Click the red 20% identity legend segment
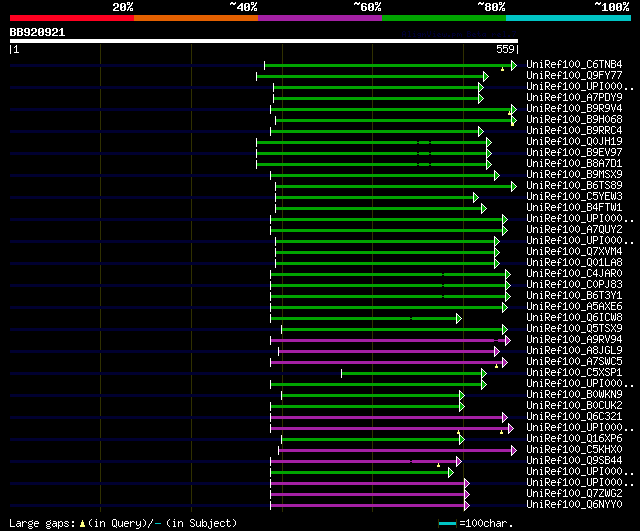 click(x=72, y=18)
